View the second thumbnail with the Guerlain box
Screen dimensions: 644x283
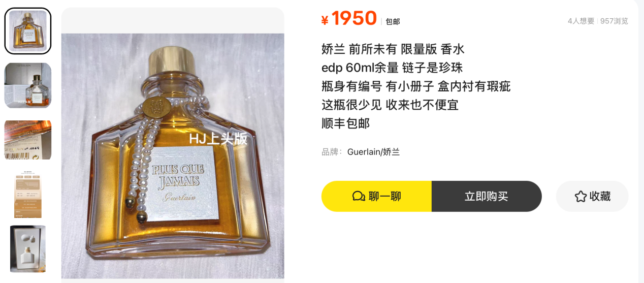28,85
